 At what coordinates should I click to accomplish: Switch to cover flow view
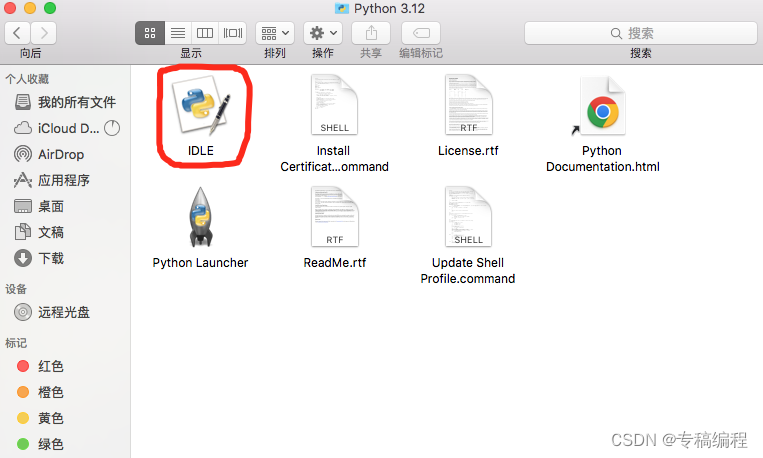233,33
